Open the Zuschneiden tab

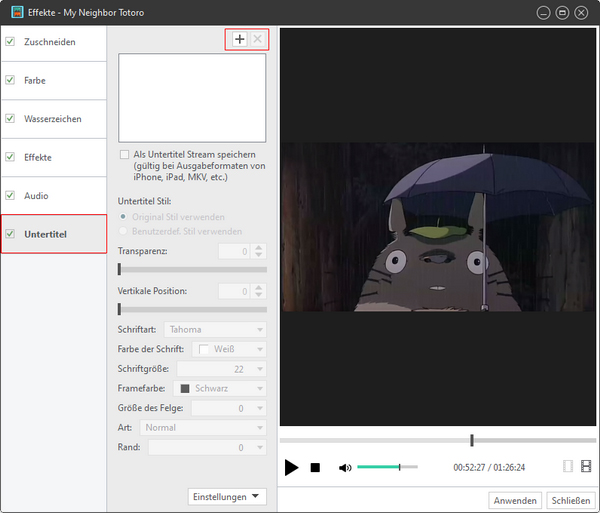click(x=54, y=42)
